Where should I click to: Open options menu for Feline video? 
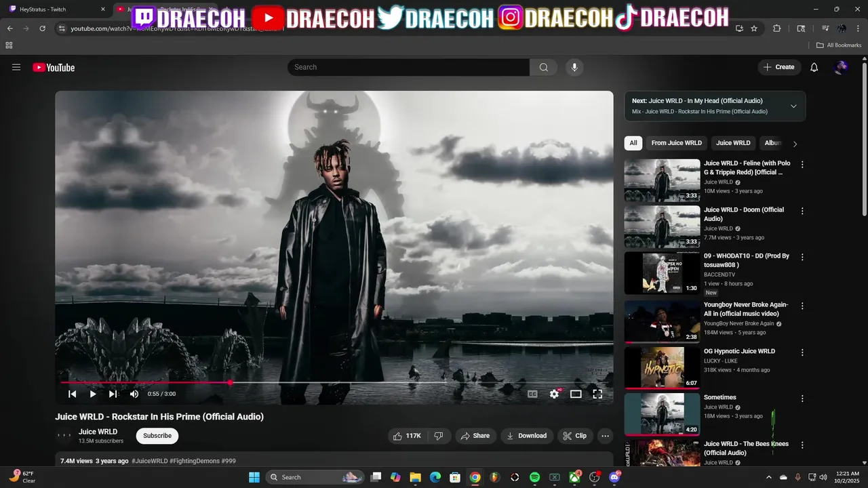point(802,165)
